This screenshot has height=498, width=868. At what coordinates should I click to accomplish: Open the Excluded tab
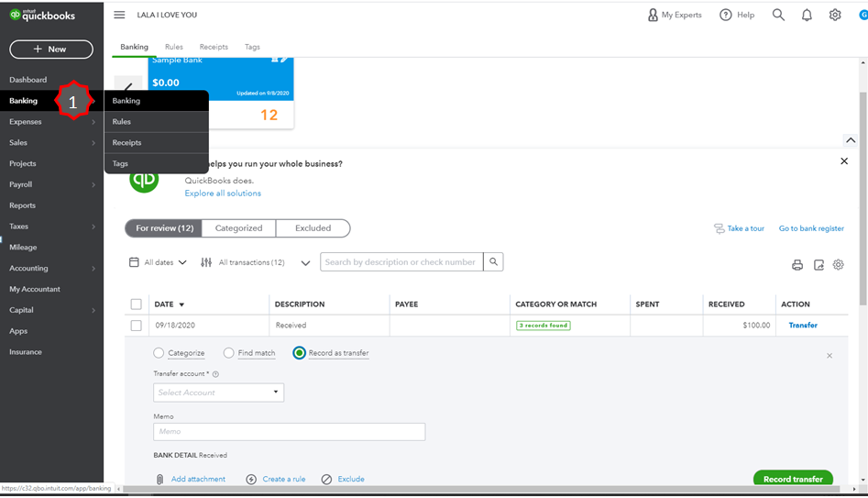(x=313, y=228)
